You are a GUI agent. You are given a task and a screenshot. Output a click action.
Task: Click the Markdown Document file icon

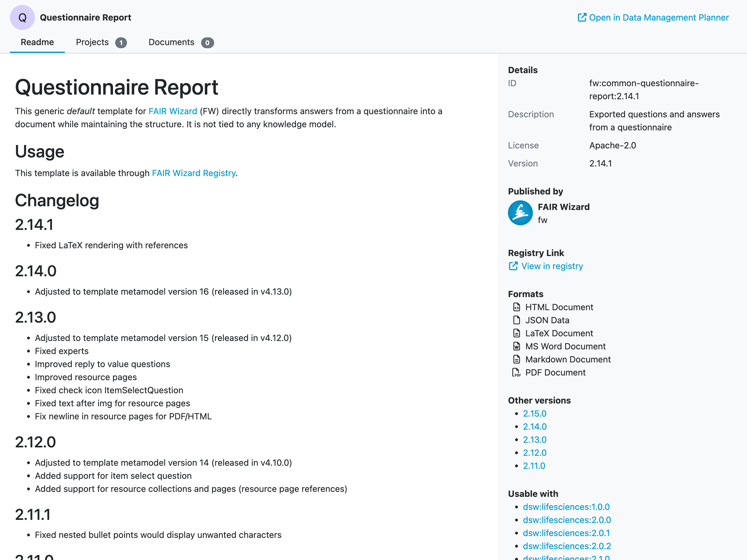tap(516, 360)
